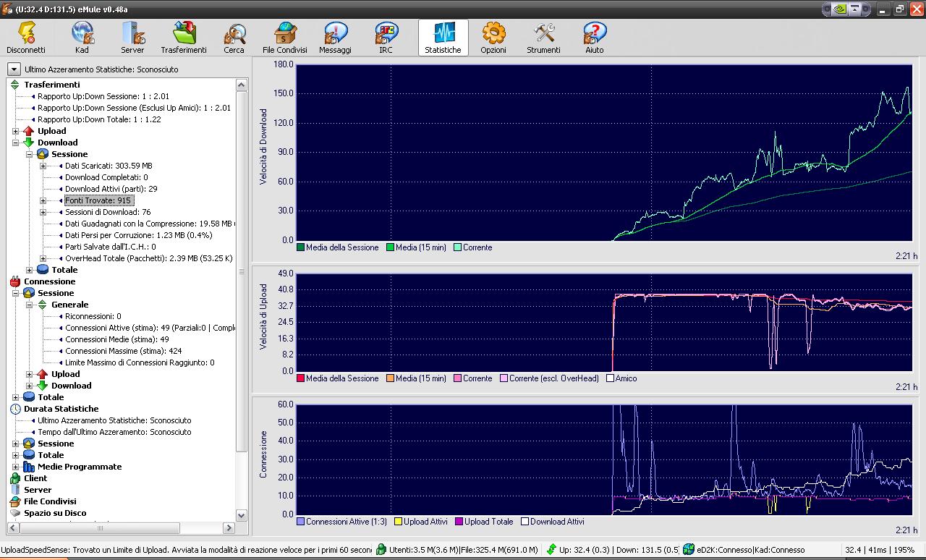Image resolution: width=926 pixels, height=560 pixels.
Task: Select Dati Persi per Corruzione row
Action: (x=138, y=235)
